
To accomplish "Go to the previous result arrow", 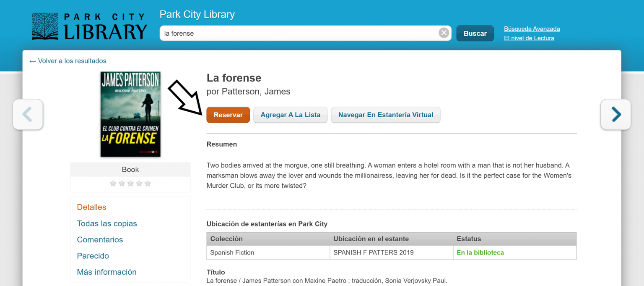I will (x=28, y=114).
